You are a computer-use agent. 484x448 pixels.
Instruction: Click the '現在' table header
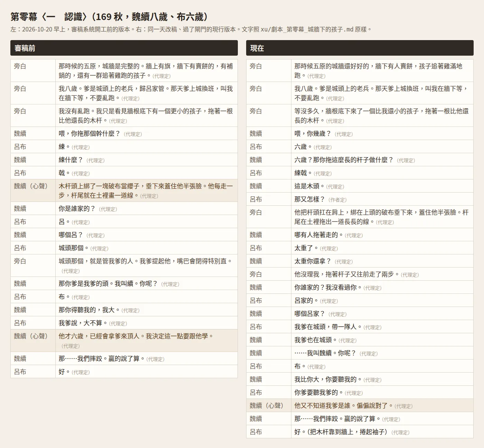tap(360, 48)
